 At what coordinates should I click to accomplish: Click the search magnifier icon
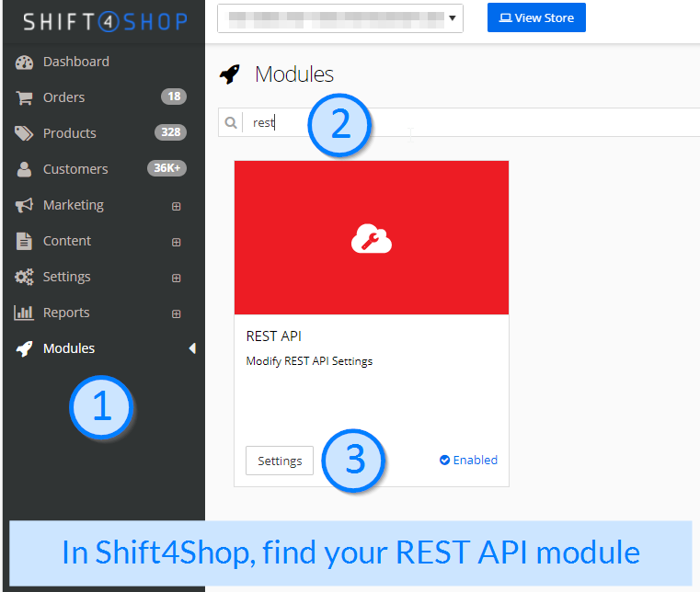230,122
